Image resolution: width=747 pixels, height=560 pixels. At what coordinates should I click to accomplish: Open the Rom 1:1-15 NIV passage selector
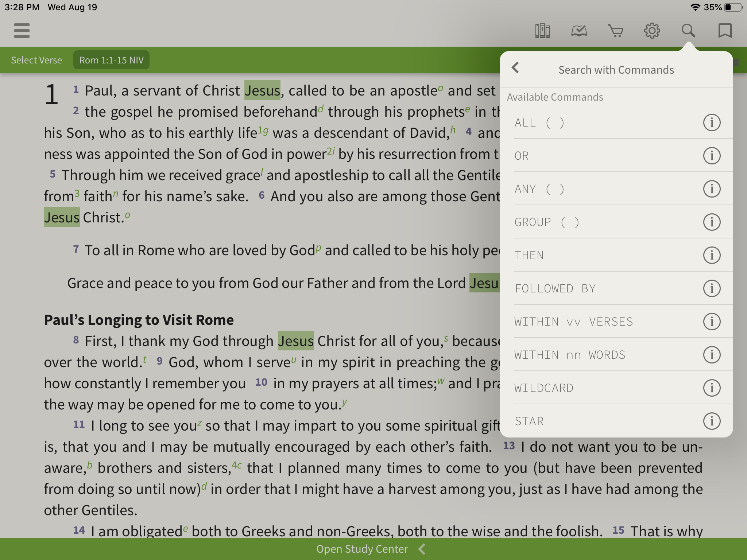click(x=111, y=60)
